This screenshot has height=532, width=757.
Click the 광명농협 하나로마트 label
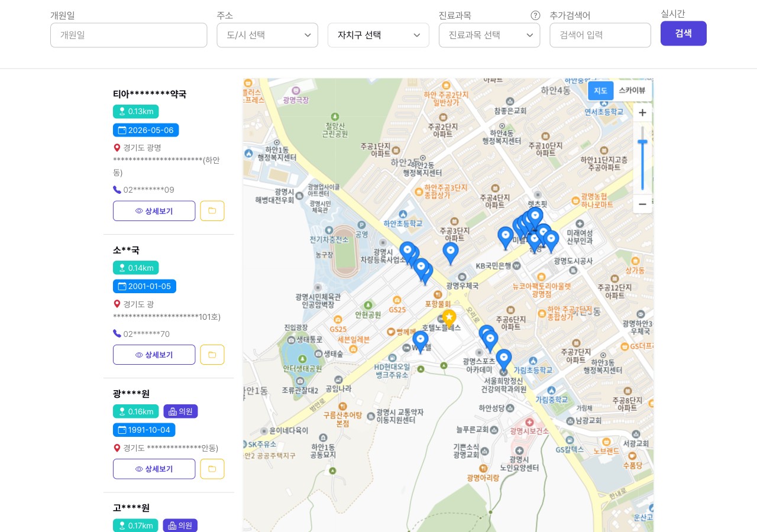click(597, 200)
